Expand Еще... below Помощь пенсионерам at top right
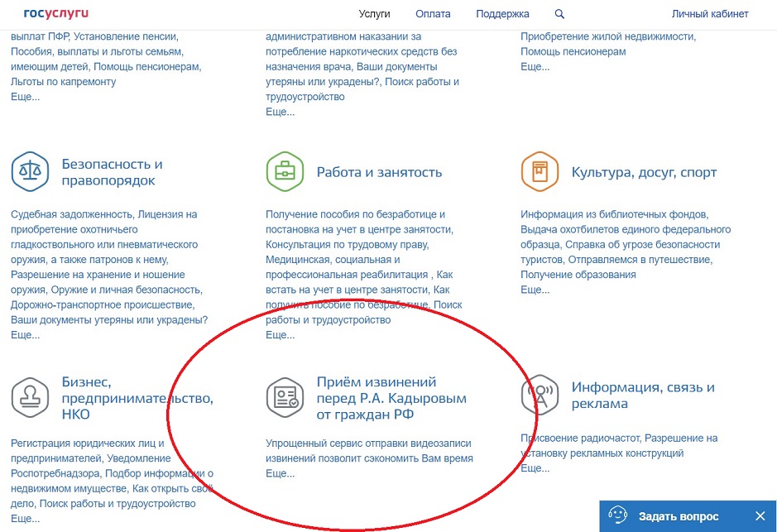The image size is (777, 532). click(x=535, y=66)
